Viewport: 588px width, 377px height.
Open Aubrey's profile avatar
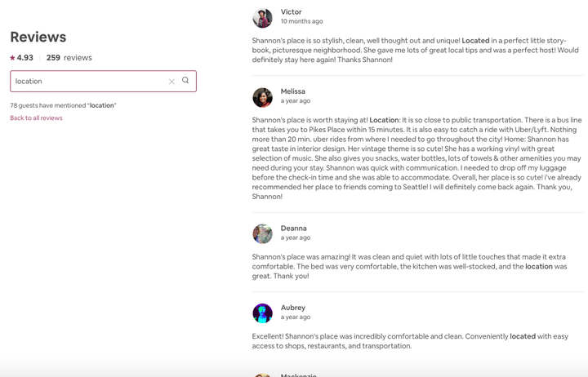pyautogui.click(x=262, y=313)
